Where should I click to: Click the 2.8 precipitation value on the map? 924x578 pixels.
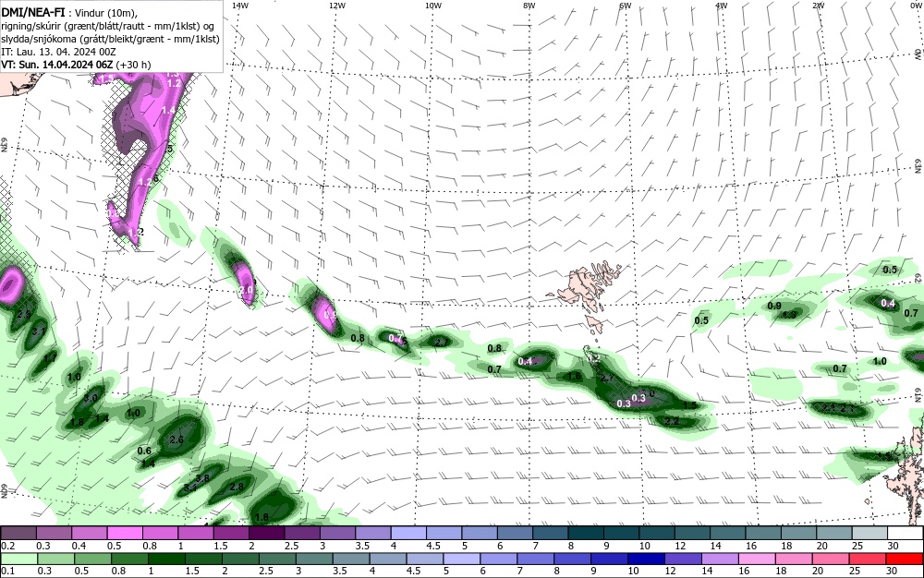tap(237, 487)
